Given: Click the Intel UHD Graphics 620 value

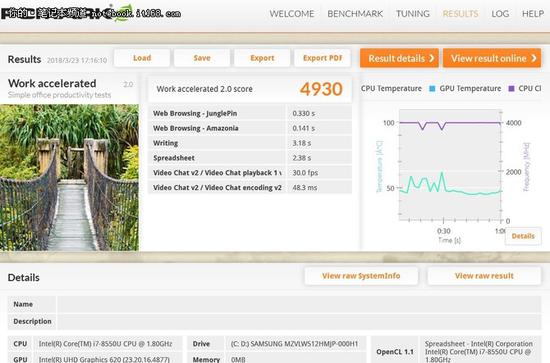Looking at the screenshot, I should point(104,359).
